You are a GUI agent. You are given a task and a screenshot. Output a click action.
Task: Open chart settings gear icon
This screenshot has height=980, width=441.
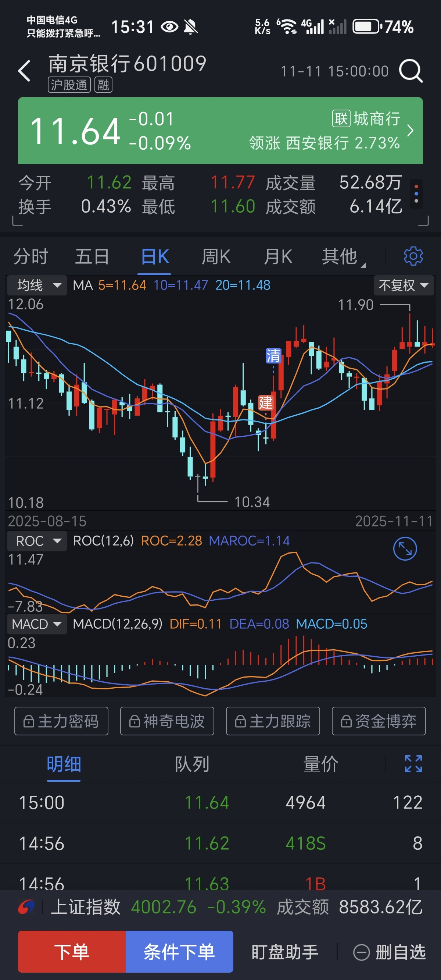[413, 256]
